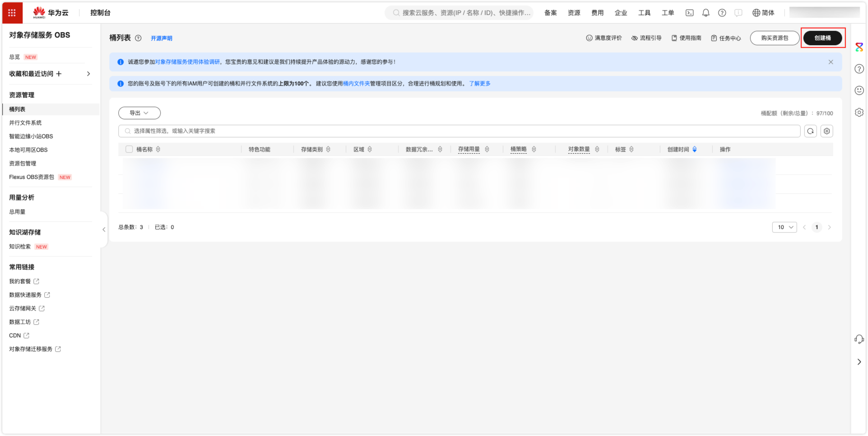Open the CloudShell terminal icon
The height and width of the screenshot is (436, 868).
point(689,13)
